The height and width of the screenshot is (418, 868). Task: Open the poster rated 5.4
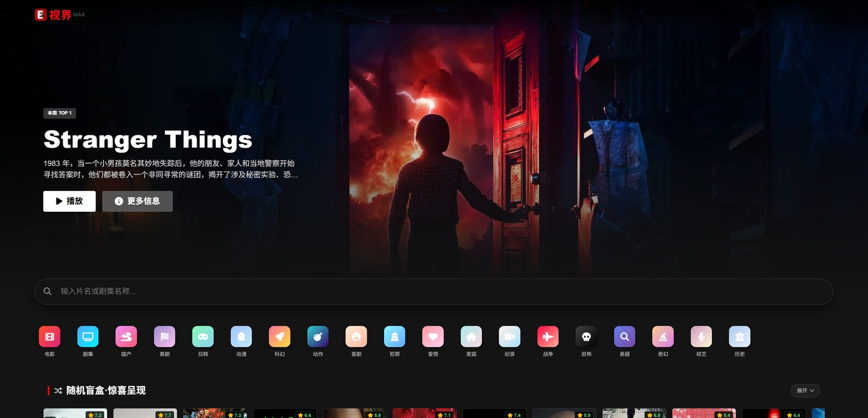[704, 414]
